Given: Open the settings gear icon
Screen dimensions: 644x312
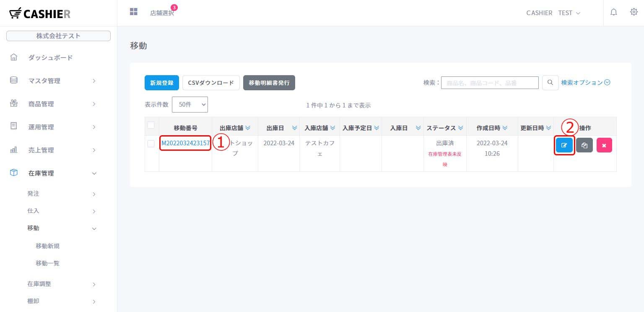Looking at the screenshot, I should [x=634, y=12].
